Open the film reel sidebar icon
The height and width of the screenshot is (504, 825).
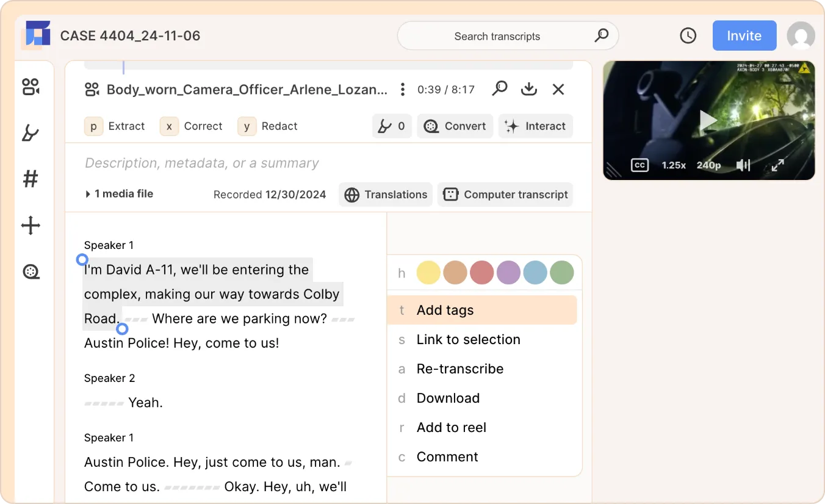pyautogui.click(x=31, y=272)
